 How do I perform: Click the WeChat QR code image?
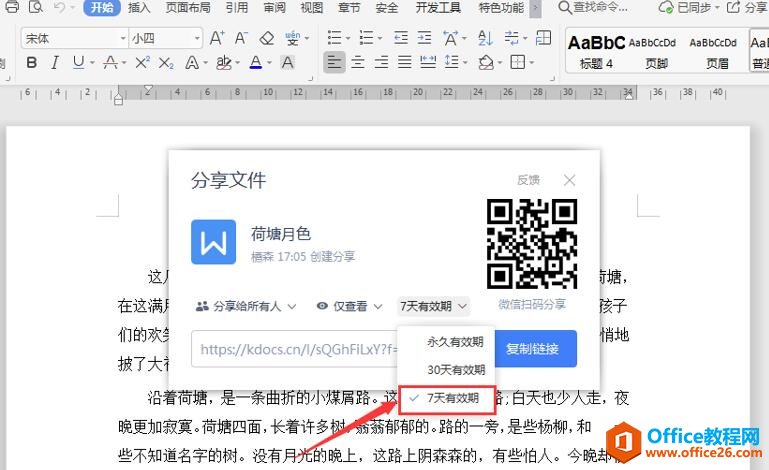(x=531, y=244)
